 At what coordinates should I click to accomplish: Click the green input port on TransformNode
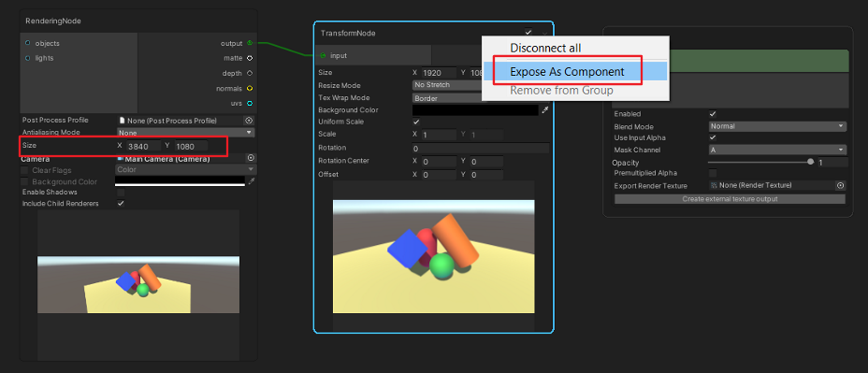[323, 55]
